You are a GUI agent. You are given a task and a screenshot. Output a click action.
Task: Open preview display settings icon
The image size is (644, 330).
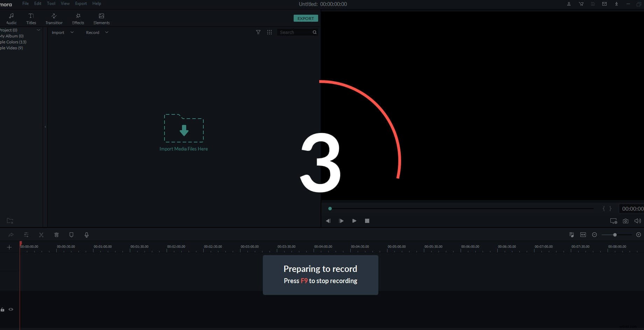(x=613, y=221)
